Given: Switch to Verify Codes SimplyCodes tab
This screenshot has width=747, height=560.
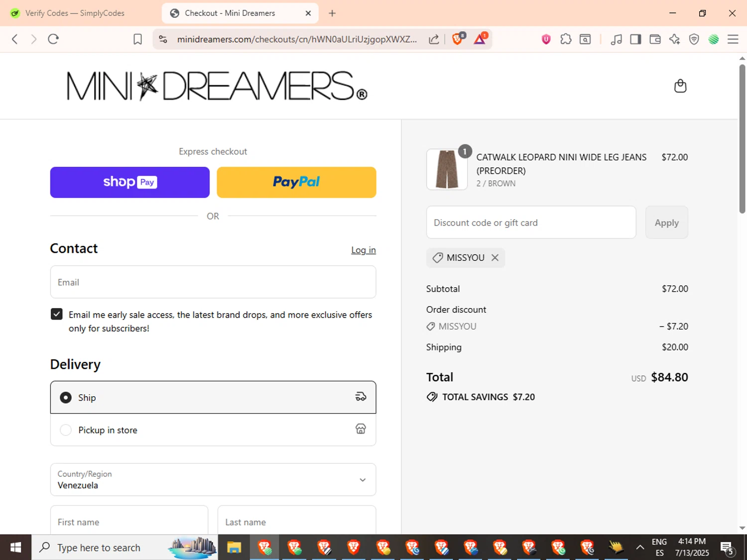Looking at the screenshot, I should tap(75, 13).
